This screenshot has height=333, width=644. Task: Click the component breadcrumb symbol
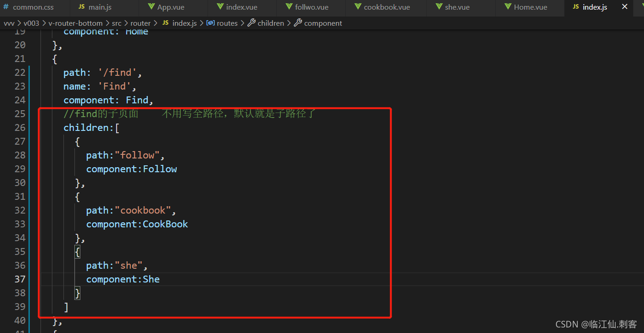(323, 23)
